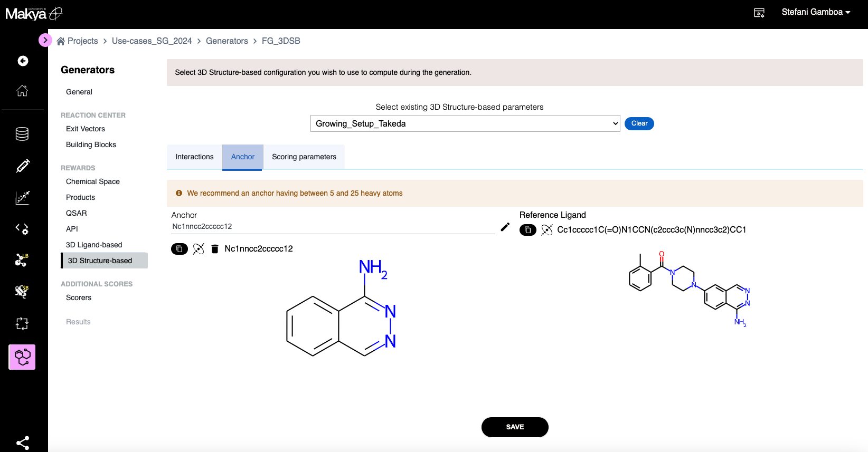Toggle the 3D view icon for Reference Ligand
The height and width of the screenshot is (452, 868).
click(x=546, y=230)
